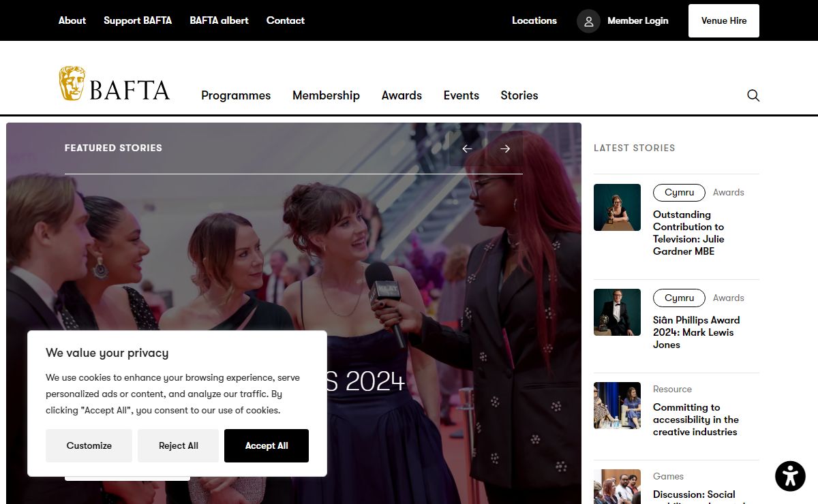Click Member Login
818x504 pixels.
pyautogui.click(x=638, y=20)
